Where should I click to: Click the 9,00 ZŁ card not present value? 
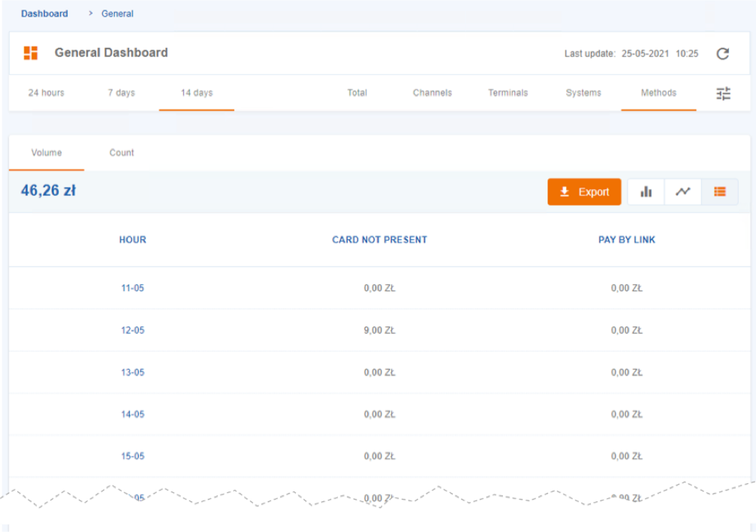tap(379, 330)
